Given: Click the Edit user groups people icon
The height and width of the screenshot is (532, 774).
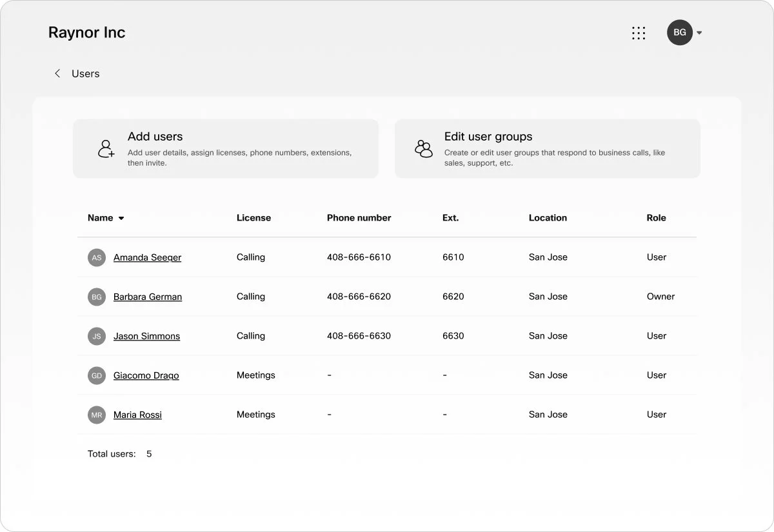Looking at the screenshot, I should 424,149.
